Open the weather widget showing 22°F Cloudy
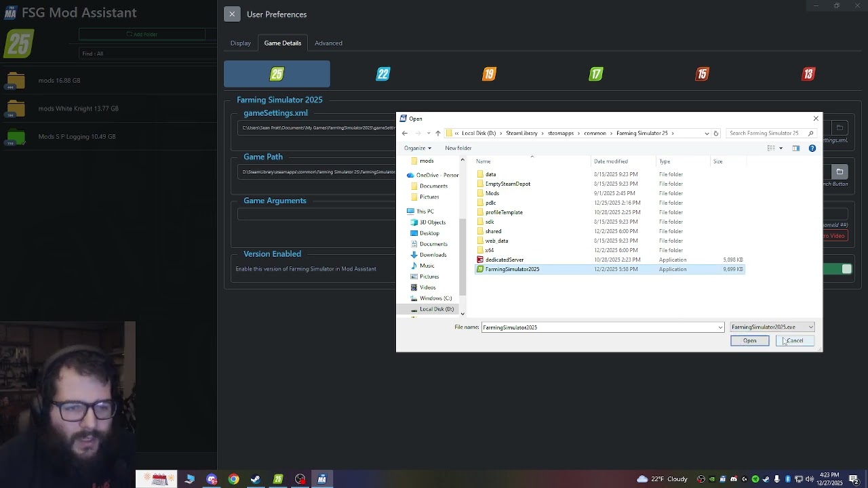This screenshot has height=488, width=868. tap(663, 479)
